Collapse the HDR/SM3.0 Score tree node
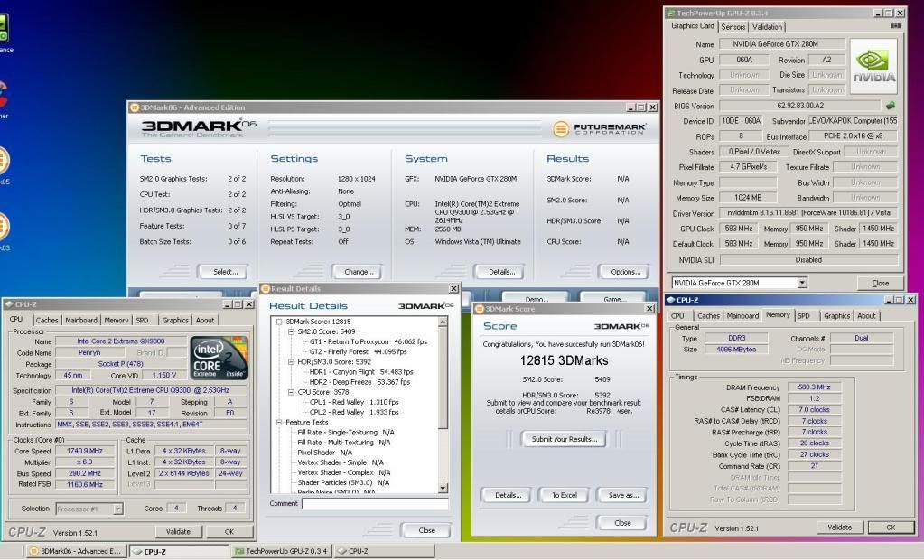 (291, 361)
